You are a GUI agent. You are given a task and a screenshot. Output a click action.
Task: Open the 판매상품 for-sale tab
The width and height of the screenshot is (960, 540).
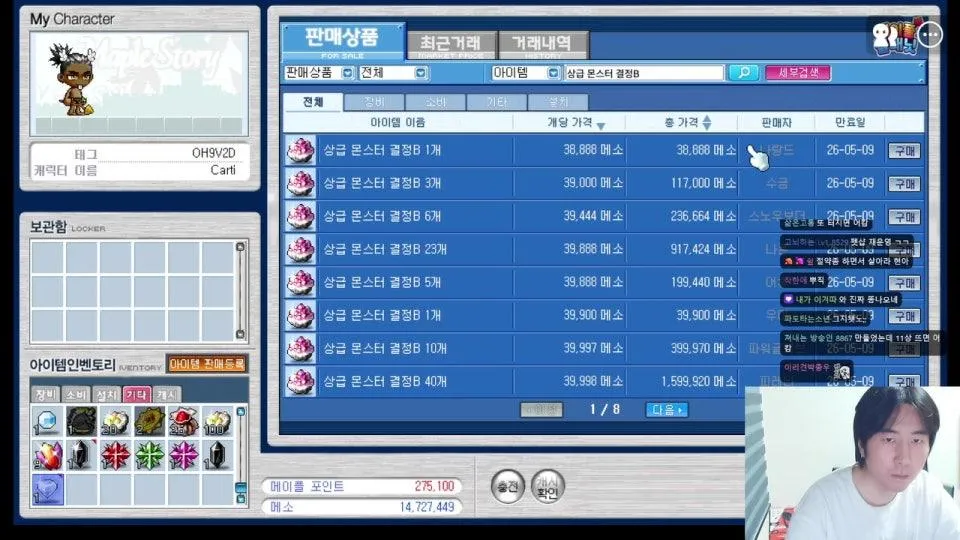(343, 42)
